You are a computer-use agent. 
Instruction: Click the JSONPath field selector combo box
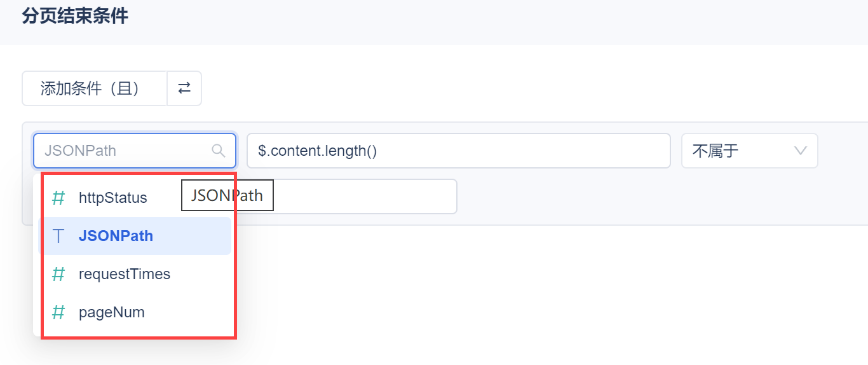pyautogui.click(x=127, y=151)
